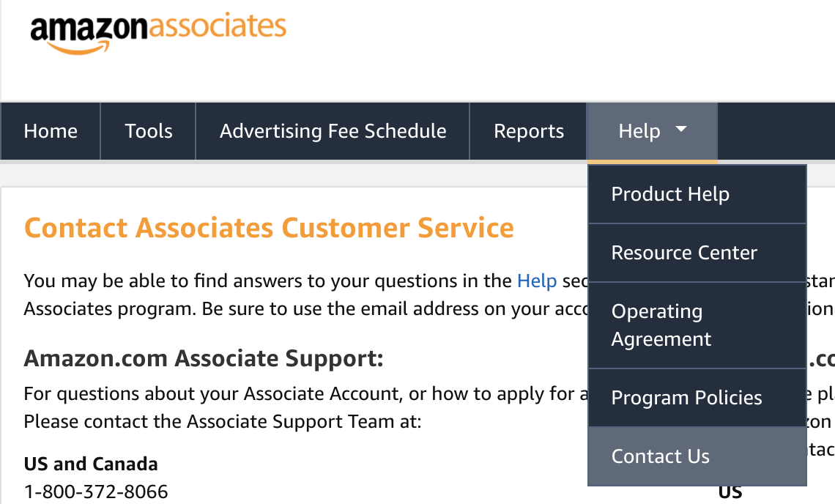The width and height of the screenshot is (835, 504).
Task: Click the 'Please contact the Associate Support Team' line
Action: pos(222,422)
